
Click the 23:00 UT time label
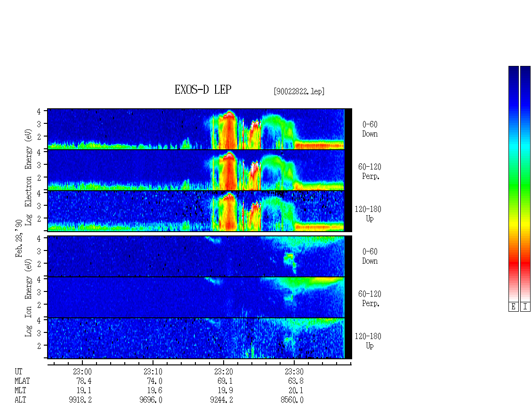pyautogui.click(x=82, y=372)
